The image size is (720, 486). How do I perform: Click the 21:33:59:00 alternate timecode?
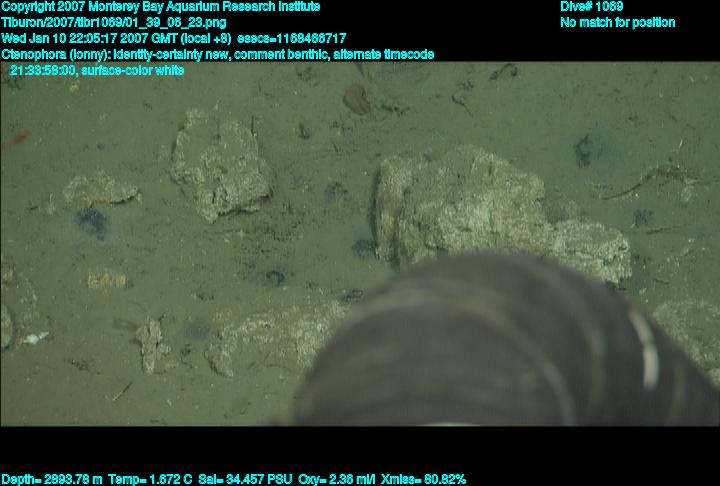pos(43,71)
